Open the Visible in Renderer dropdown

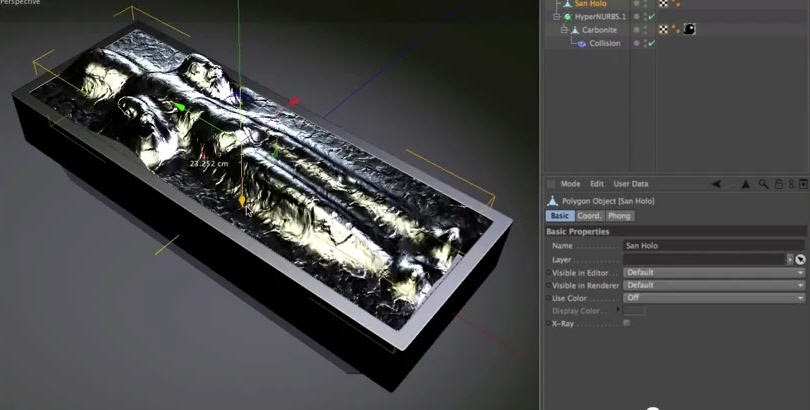pyautogui.click(x=714, y=285)
